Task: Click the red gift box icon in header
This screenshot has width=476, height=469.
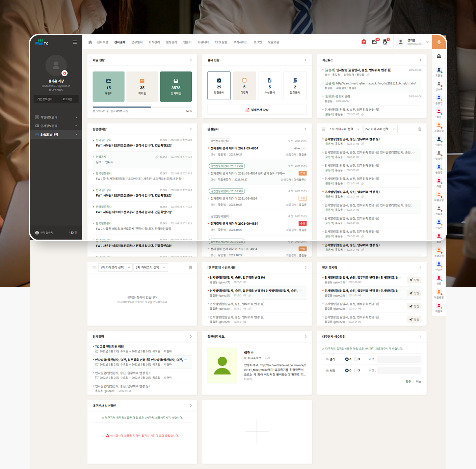Action: pos(364,42)
